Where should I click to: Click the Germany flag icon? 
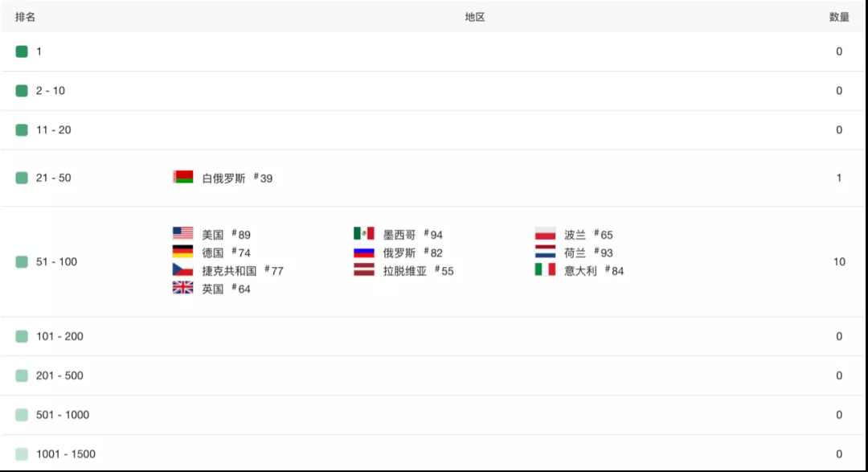click(182, 252)
